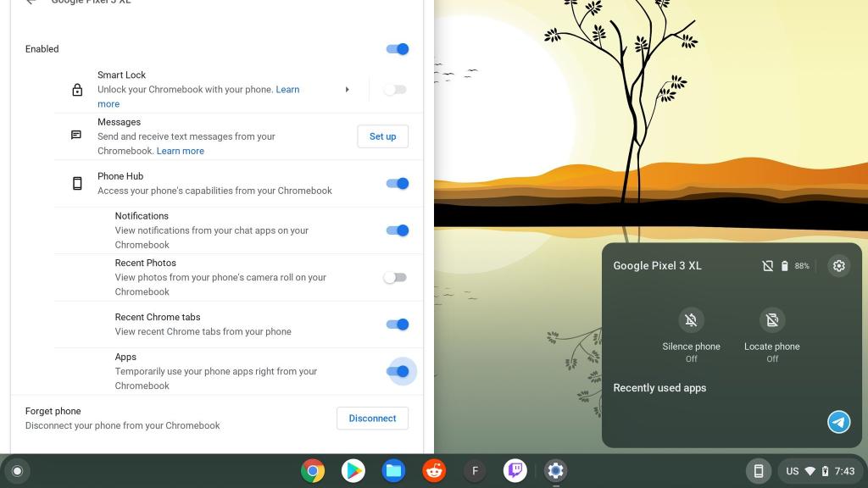868x488 pixels.
Task: Open the Messages Learn more link
Action: point(180,150)
